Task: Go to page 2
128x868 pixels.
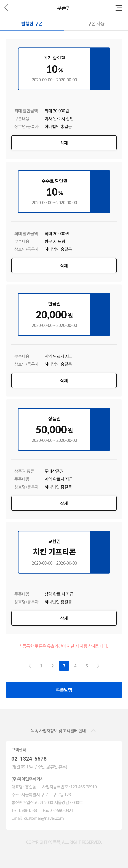Action: [x=52, y=665]
